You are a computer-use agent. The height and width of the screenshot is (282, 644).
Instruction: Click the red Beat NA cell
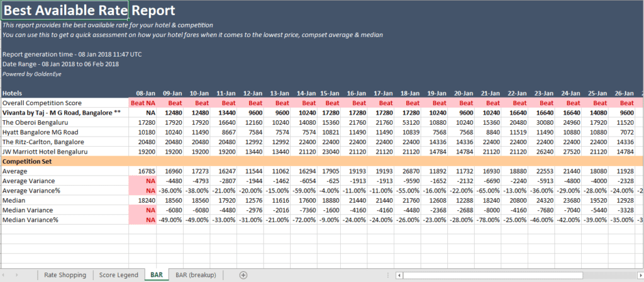144,103
